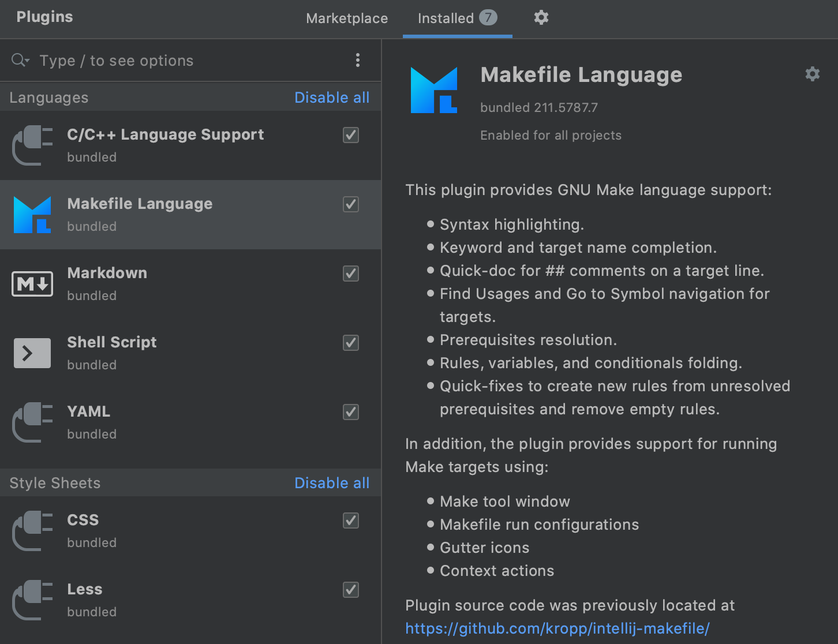Click the magnifier search history icon
Image resolution: width=838 pixels, height=644 pixels.
[x=20, y=60]
